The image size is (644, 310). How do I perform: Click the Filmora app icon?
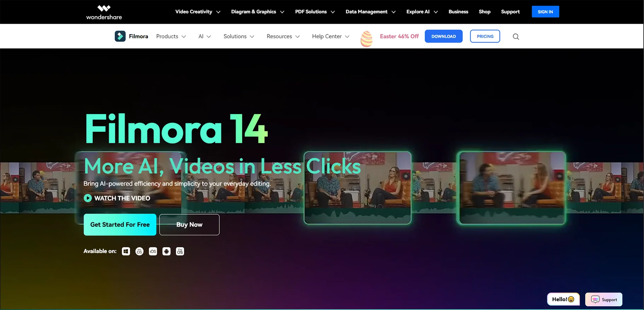[120, 36]
